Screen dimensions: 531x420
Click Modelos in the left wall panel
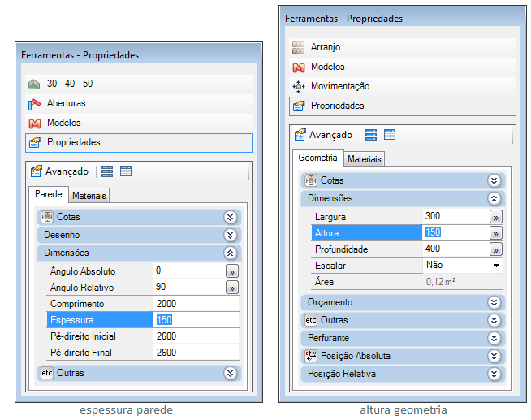[x=64, y=123]
